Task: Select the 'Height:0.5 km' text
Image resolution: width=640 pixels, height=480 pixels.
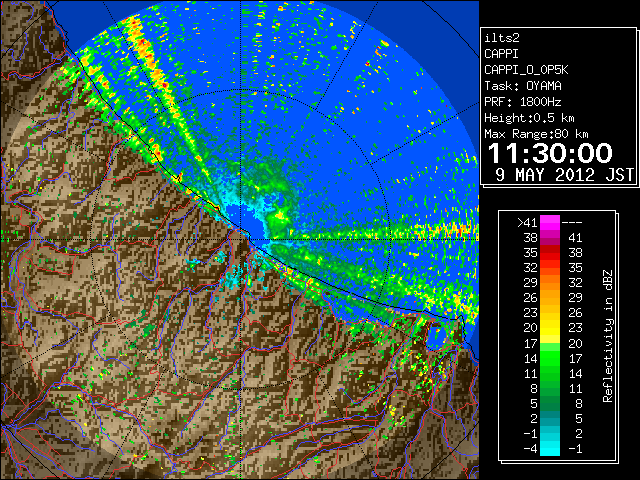Action: pyautogui.click(x=529, y=118)
